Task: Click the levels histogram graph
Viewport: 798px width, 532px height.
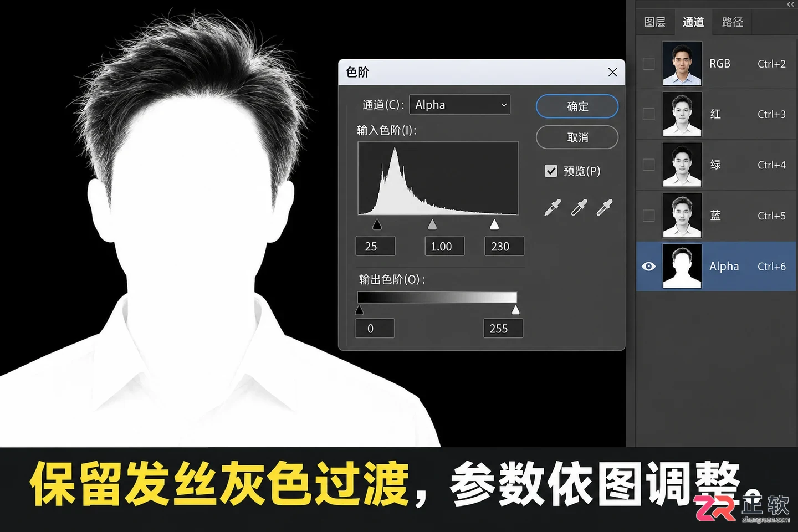Action: click(438, 178)
